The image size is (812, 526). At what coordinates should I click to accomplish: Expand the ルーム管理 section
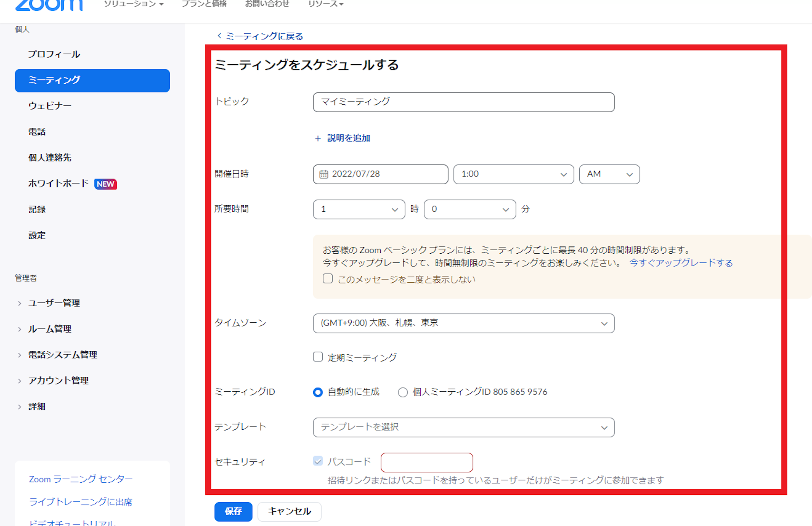(19, 329)
